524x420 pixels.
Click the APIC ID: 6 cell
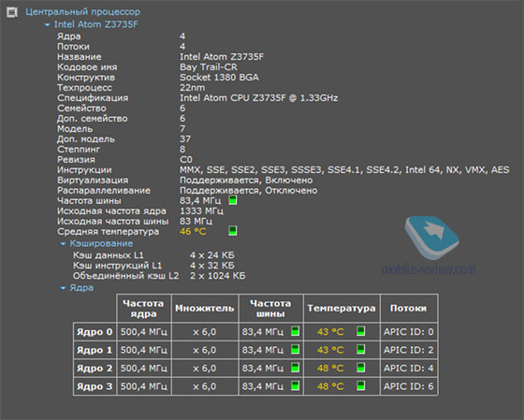[x=408, y=386]
